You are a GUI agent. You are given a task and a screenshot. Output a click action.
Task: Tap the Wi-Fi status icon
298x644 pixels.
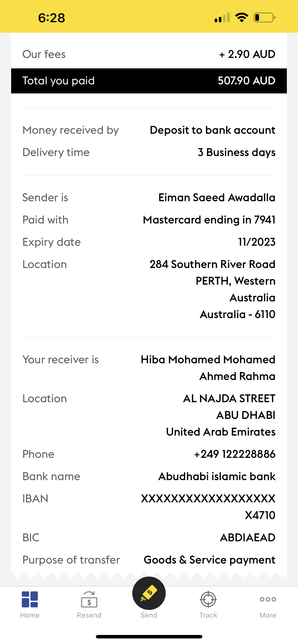(241, 17)
